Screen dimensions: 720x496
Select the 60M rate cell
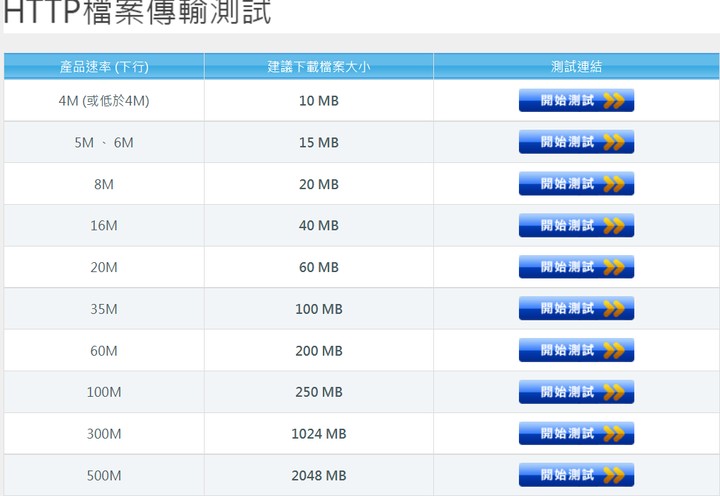click(104, 351)
